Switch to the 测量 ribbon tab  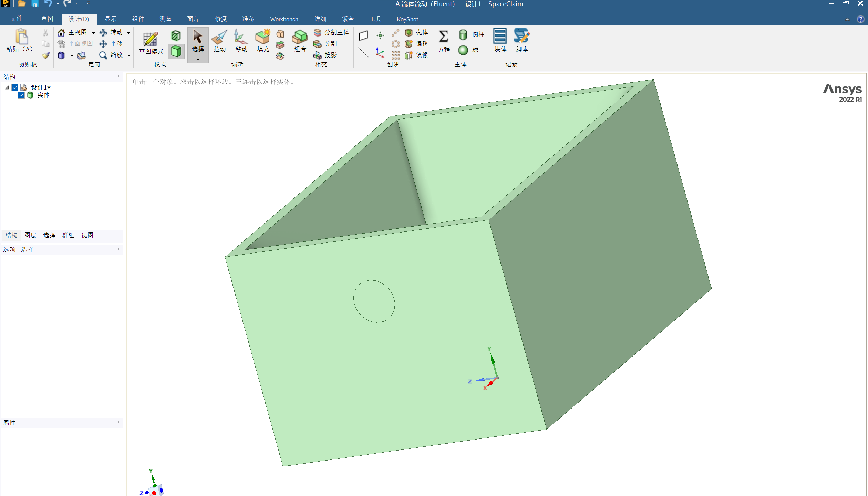(x=166, y=19)
